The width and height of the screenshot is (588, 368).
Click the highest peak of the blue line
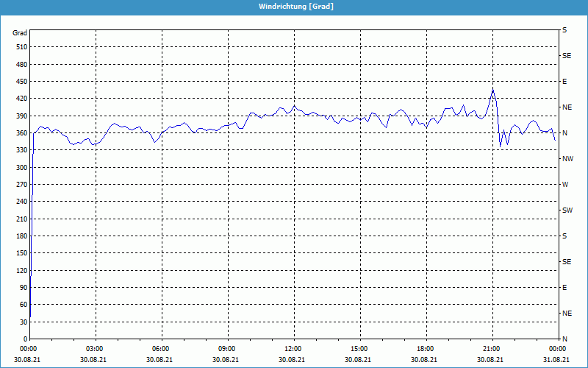point(493,89)
